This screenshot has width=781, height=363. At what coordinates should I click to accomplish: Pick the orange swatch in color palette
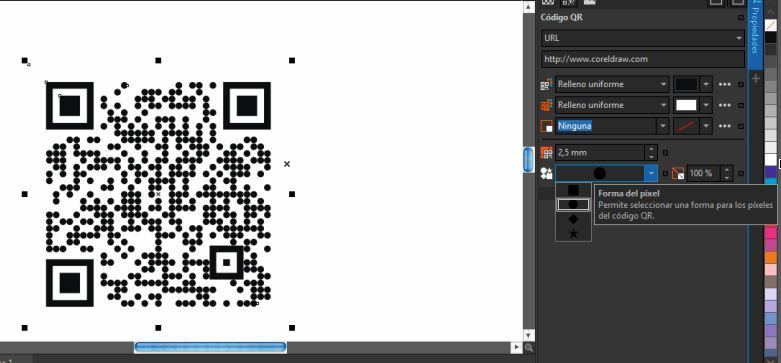(x=771, y=257)
